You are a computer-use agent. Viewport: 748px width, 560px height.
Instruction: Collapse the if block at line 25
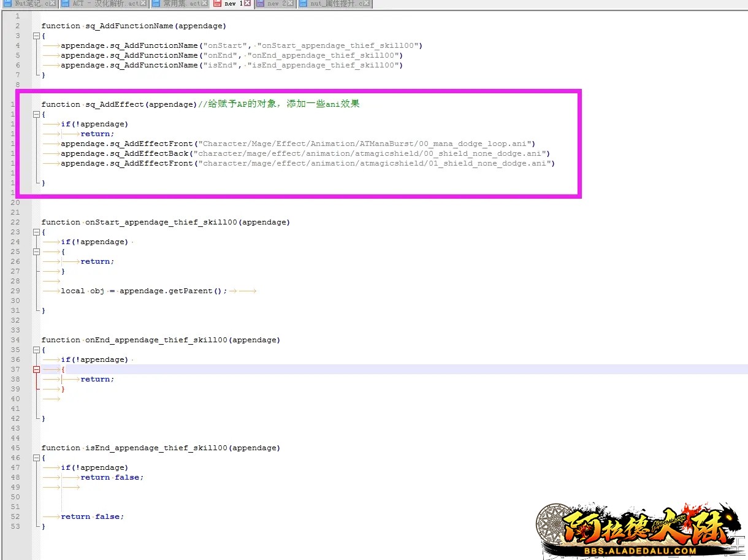pos(36,251)
